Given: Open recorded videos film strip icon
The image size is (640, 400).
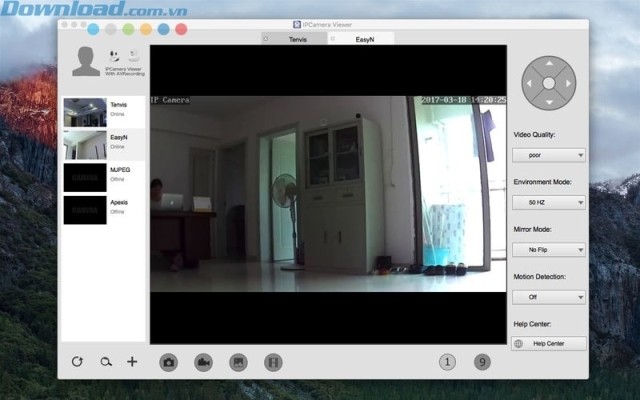Looking at the screenshot, I should 273,362.
